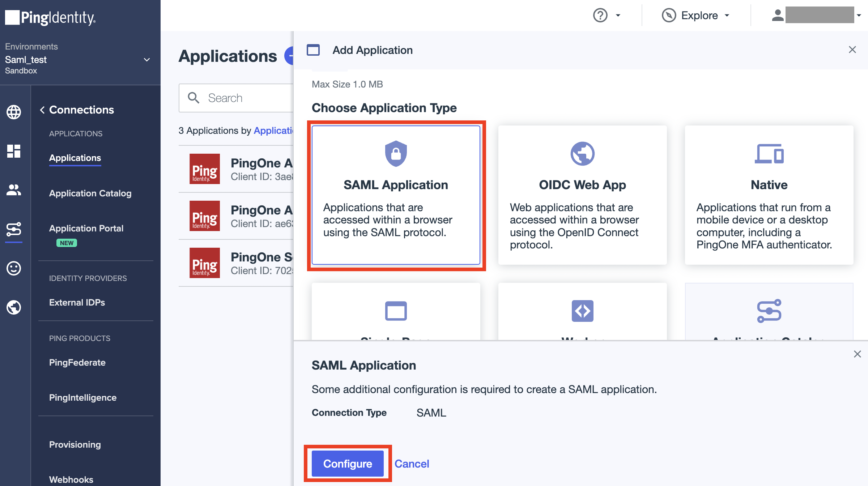The width and height of the screenshot is (868, 486).
Task: Click the SAML shield lock icon
Action: tap(396, 153)
